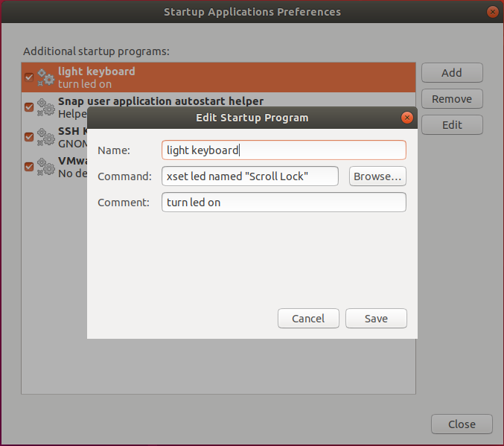Viewport: 504px width, 446px height.
Task: Close the Edit Startup Program dialog
Action: [406, 118]
